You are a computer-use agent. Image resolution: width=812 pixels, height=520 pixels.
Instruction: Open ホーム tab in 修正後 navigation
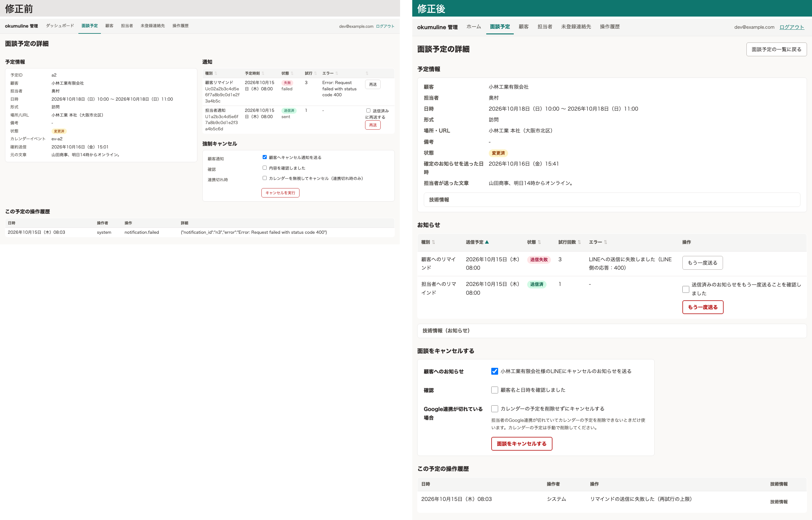click(474, 27)
